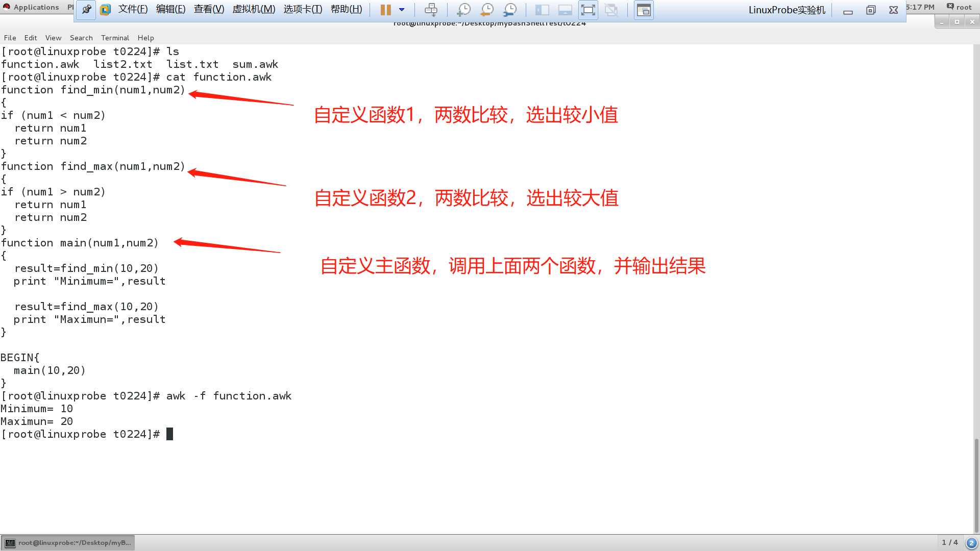Click the line if (num1 < num2)
Screen dimensions: 980x551
coord(53,115)
